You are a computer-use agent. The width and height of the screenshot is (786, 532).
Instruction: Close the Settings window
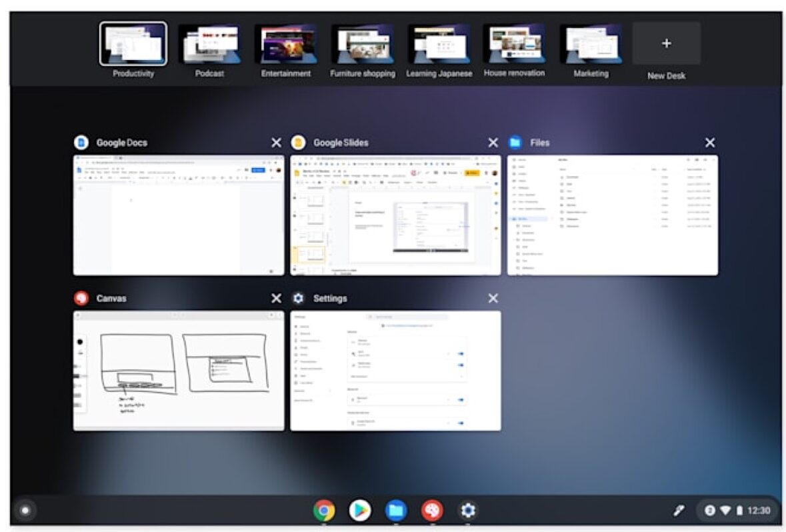pyautogui.click(x=493, y=299)
